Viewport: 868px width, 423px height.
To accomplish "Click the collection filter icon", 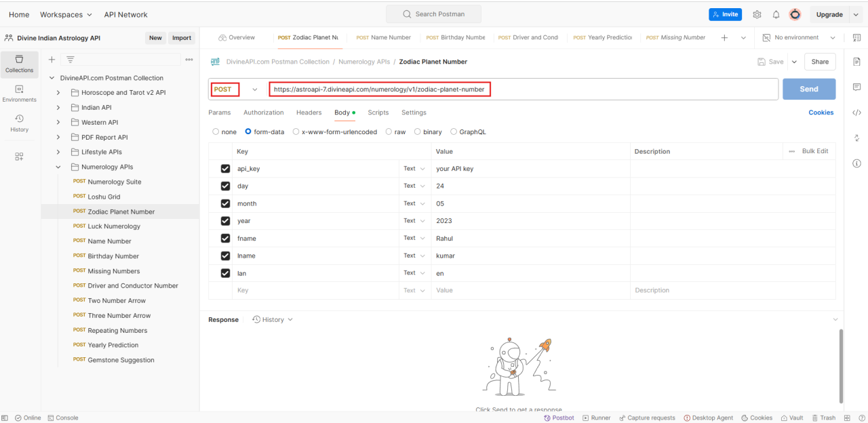I will tap(70, 60).
